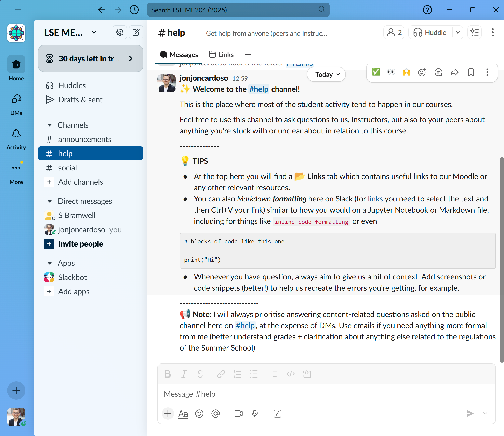
Task: View the 2 channel members
Action: (394, 32)
